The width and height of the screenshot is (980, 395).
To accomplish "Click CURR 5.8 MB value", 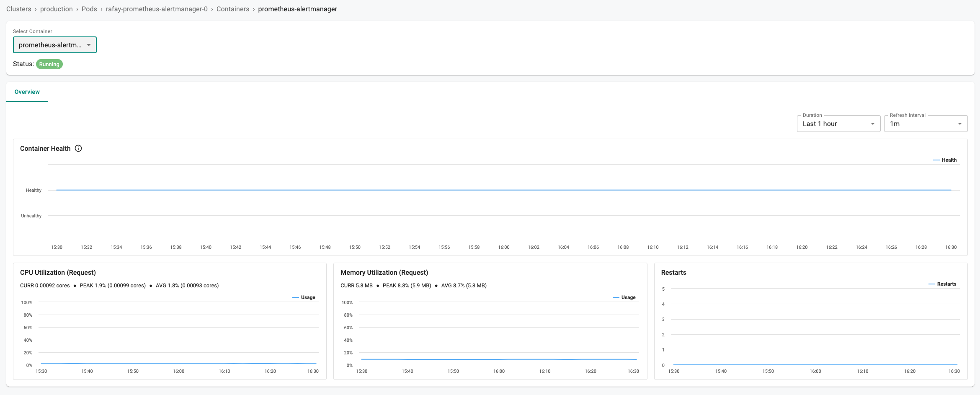I will (356, 285).
